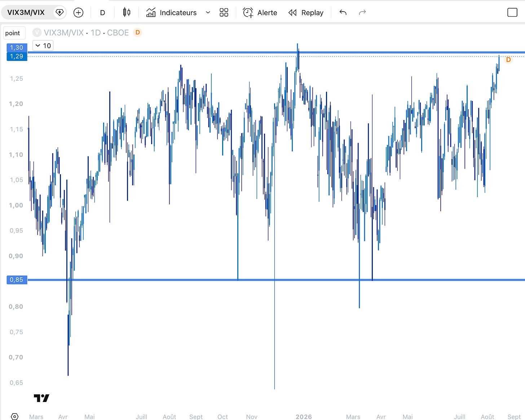Click the 1,10 price axis label
The width and height of the screenshot is (525, 420).
16,155
